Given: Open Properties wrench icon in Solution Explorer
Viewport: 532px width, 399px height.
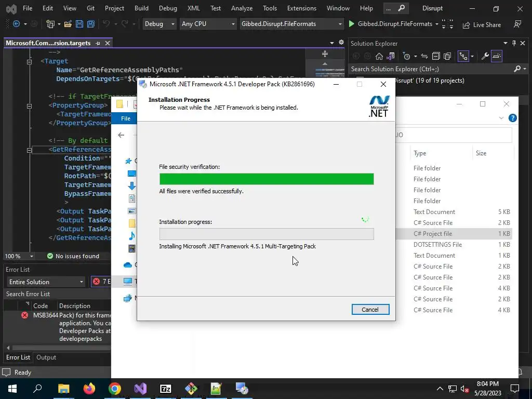Looking at the screenshot, I should coord(485,56).
